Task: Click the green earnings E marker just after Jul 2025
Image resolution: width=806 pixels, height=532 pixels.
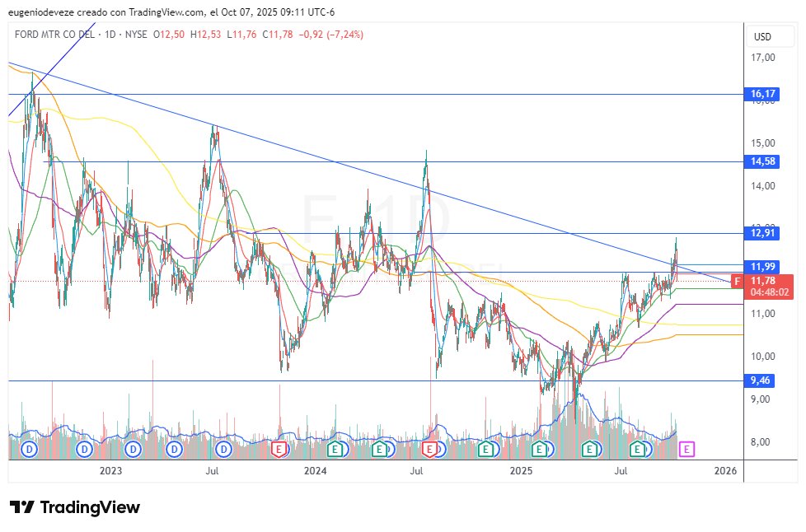Action: pyautogui.click(x=637, y=450)
